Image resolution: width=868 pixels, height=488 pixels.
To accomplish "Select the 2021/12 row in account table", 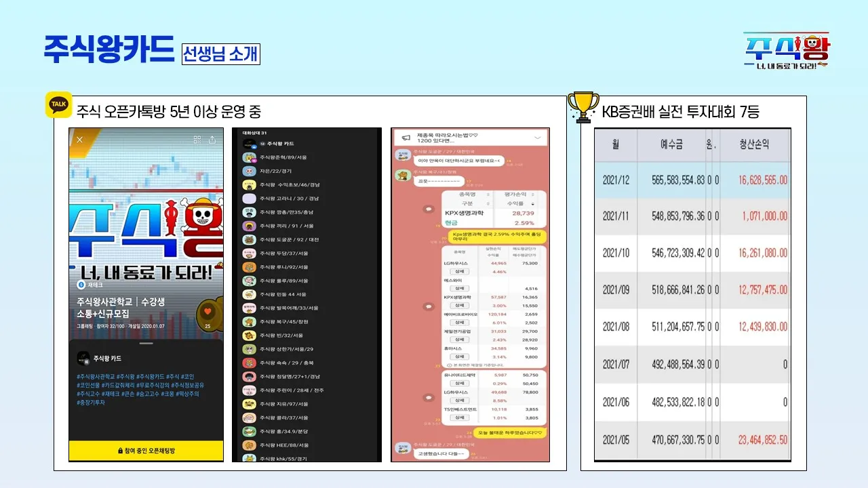I will [x=692, y=180].
